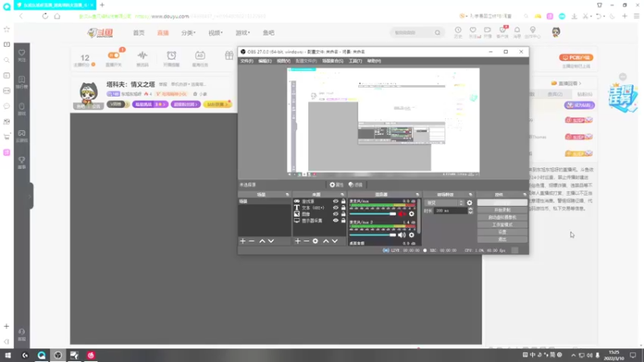Toggle visibility eye of display capture source
Screen dimensions: 644x362
pyautogui.click(x=336, y=220)
